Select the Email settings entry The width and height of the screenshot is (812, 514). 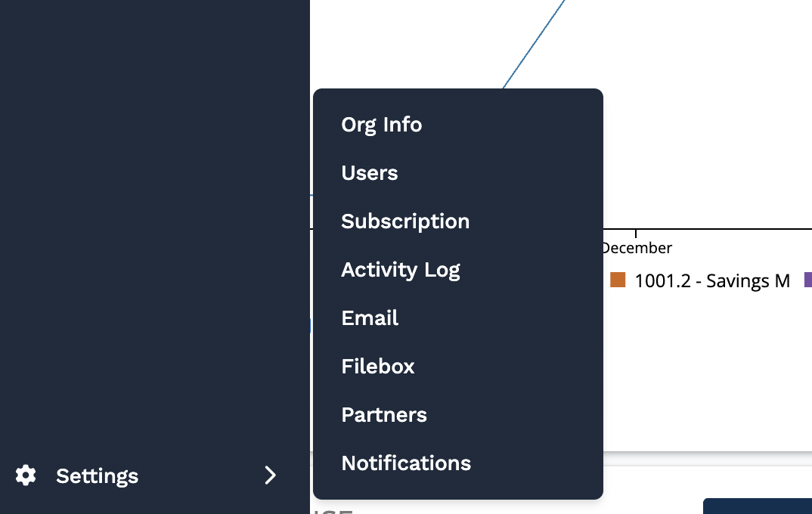pyautogui.click(x=370, y=318)
